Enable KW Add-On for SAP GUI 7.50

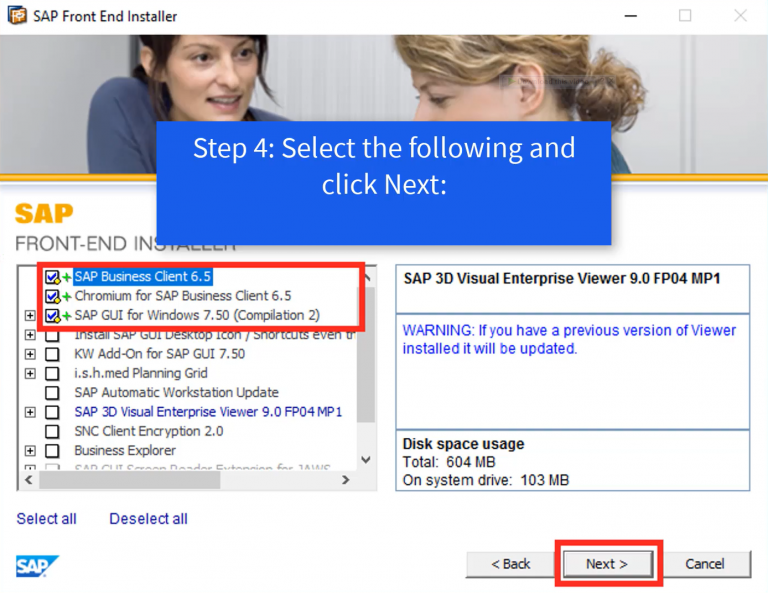pos(52,354)
